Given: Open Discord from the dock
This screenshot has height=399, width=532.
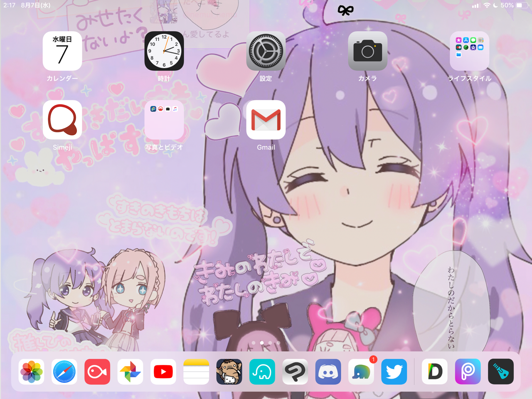Looking at the screenshot, I should tap(328, 372).
